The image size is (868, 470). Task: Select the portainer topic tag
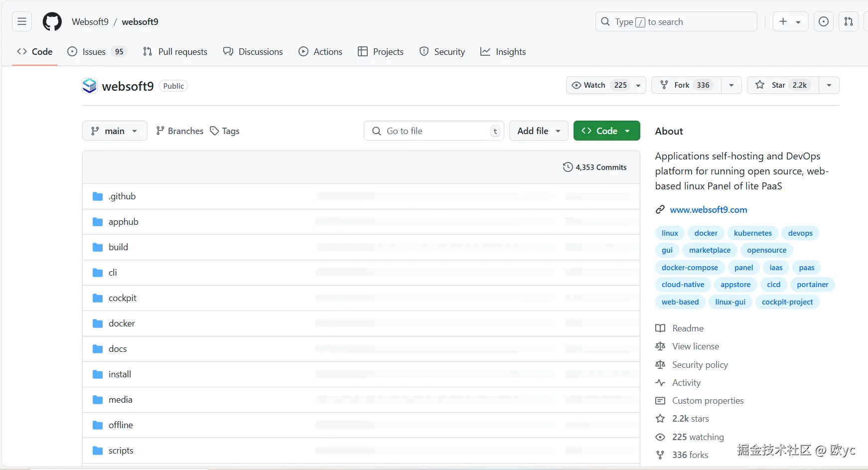812,285
